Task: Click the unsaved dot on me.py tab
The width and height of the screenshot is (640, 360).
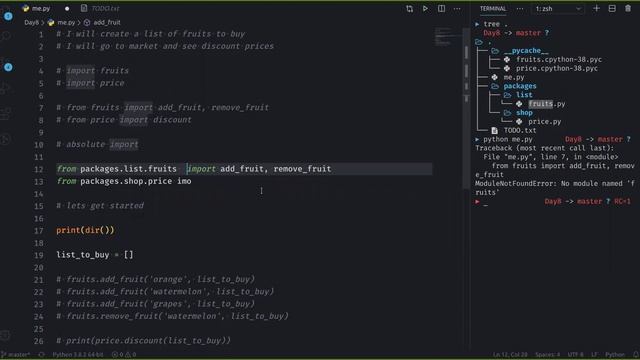Action: [x=67, y=9]
